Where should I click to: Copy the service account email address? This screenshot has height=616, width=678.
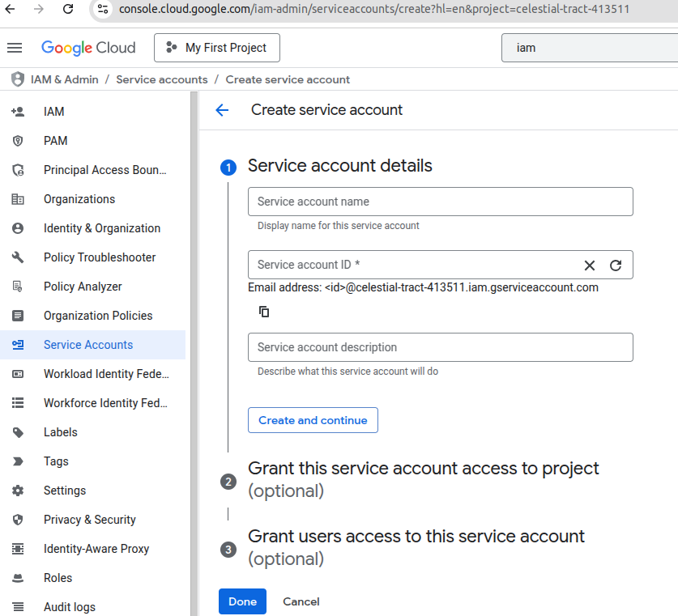pos(264,312)
